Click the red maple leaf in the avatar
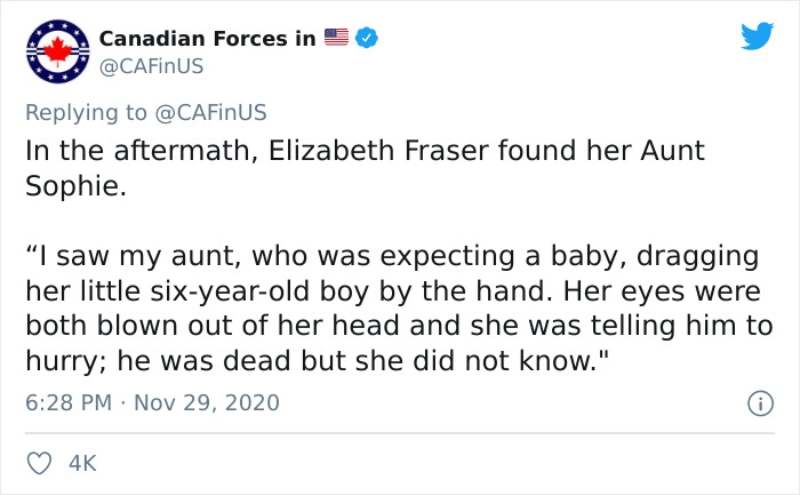 [58, 51]
